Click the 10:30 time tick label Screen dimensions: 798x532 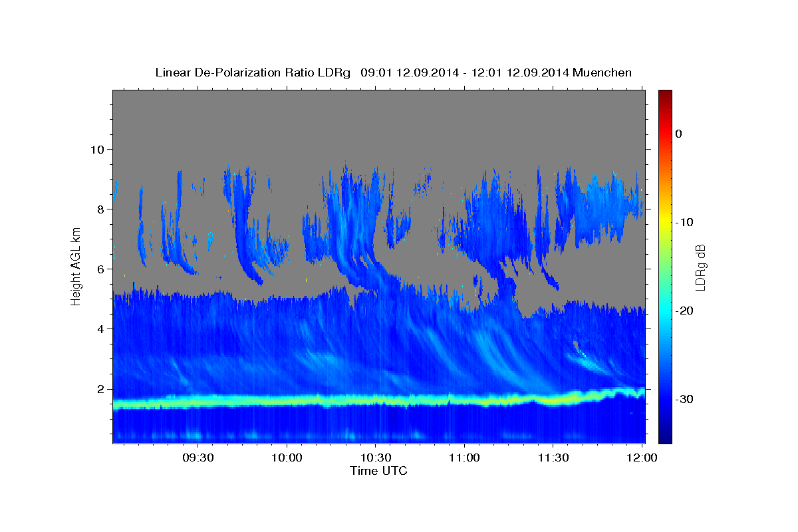pos(375,458)
